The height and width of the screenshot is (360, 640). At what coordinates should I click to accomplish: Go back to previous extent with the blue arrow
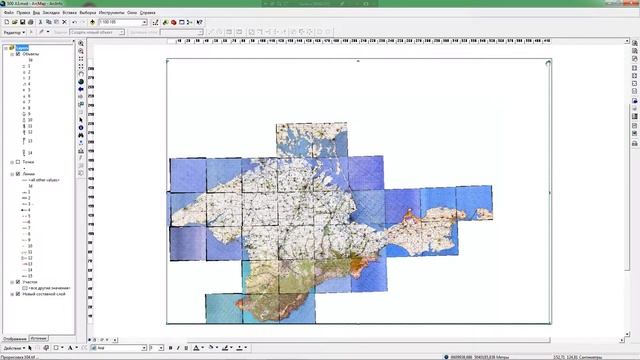81,89
